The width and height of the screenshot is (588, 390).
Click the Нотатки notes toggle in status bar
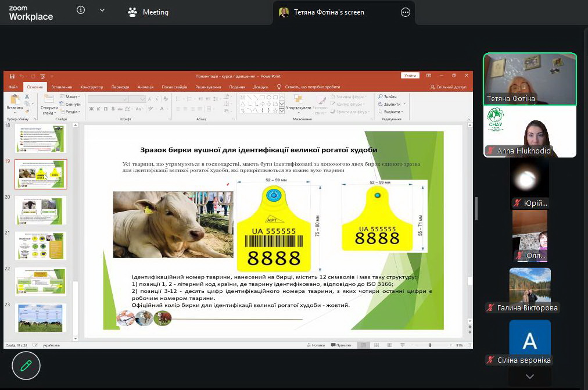315,345
